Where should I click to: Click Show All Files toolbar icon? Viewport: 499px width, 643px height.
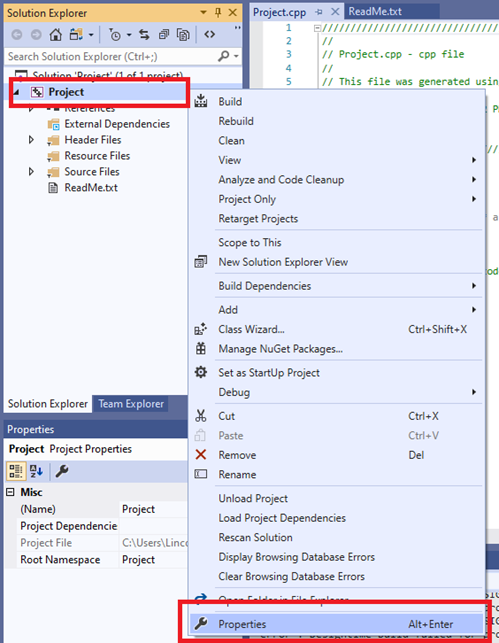coord(183,35)
